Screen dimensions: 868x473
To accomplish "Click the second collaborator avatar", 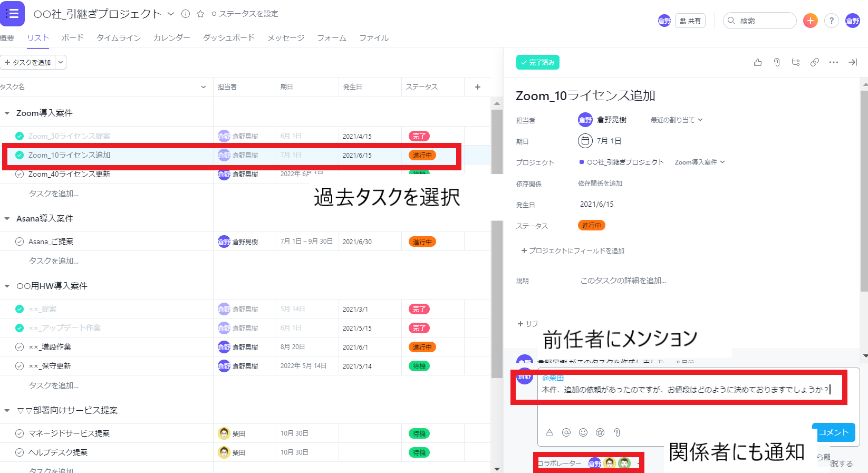I will 610,463.
